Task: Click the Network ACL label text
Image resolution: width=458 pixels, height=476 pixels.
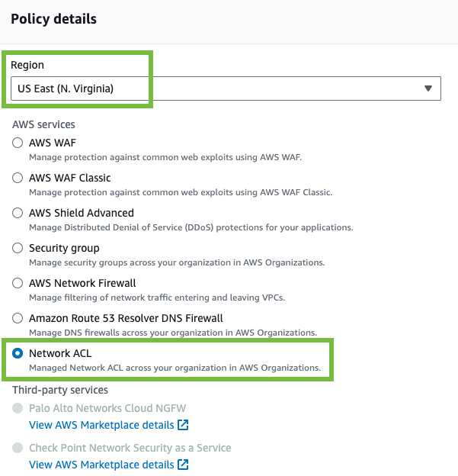Action: [60, 353]
